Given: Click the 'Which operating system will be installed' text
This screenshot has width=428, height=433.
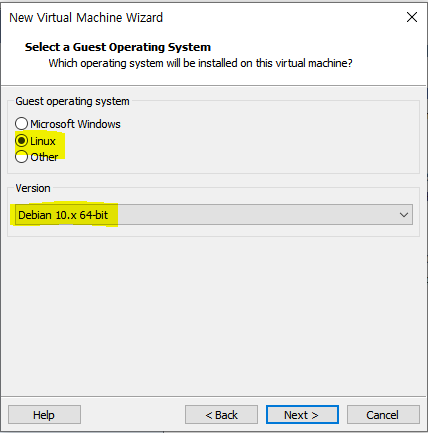Looking at the screenshot, I should 200,63.
